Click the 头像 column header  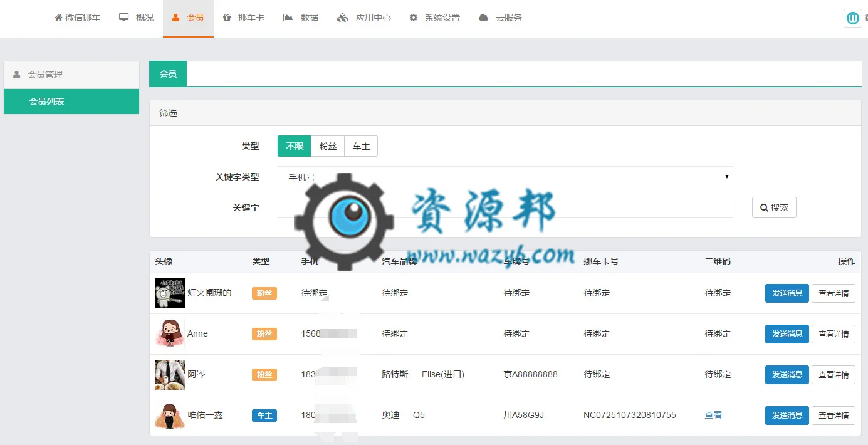[164, 261]
